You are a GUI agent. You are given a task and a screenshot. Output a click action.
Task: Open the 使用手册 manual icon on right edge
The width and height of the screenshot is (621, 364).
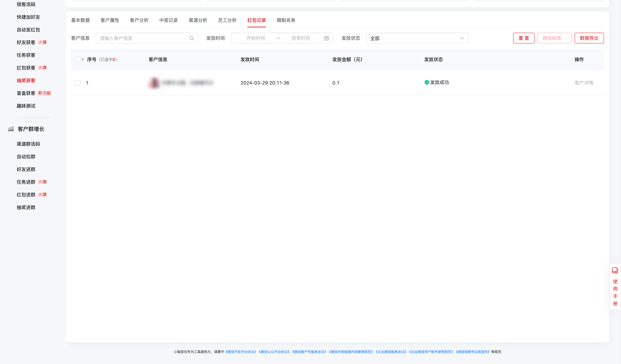(x=615, y=270)
